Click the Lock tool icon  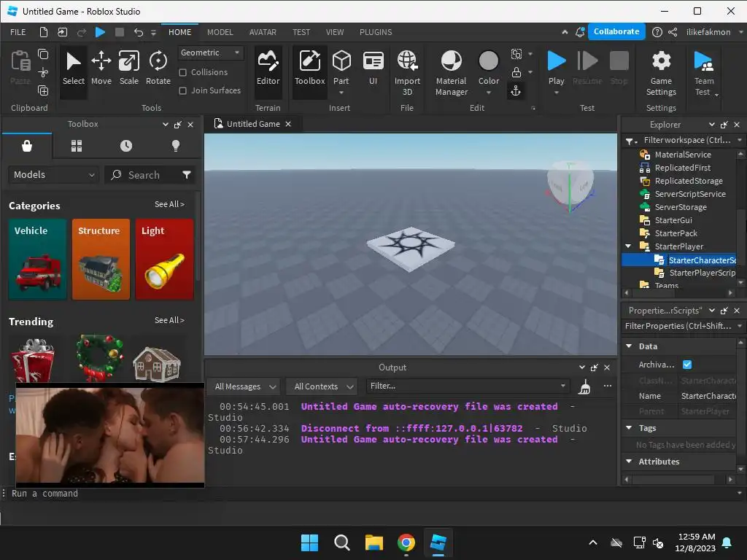click(516, 72)
